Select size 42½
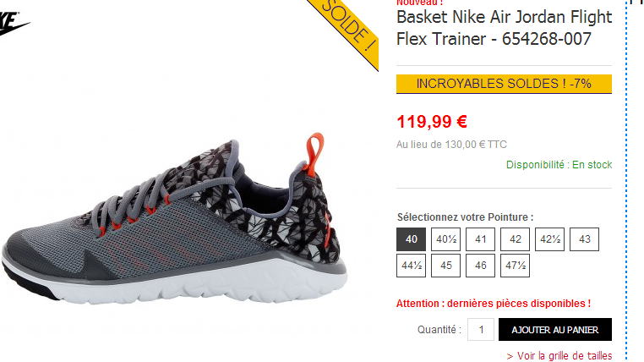644x362 pixels. click(549, 239)
